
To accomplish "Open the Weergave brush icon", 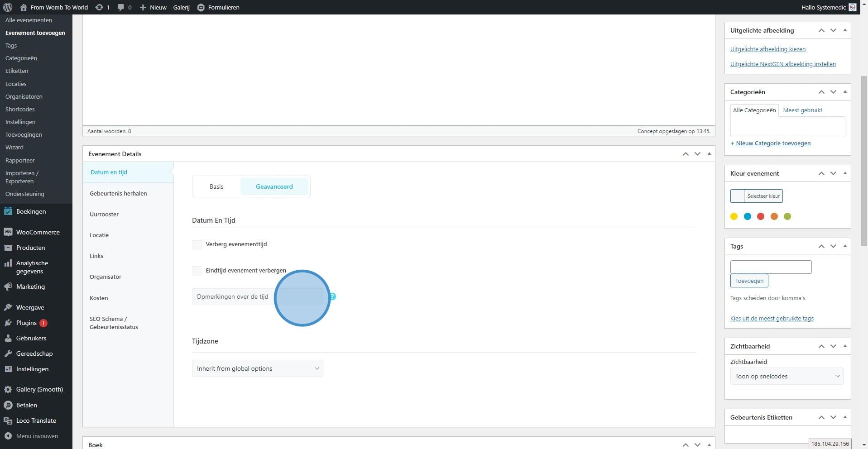I will click(8, 307).
